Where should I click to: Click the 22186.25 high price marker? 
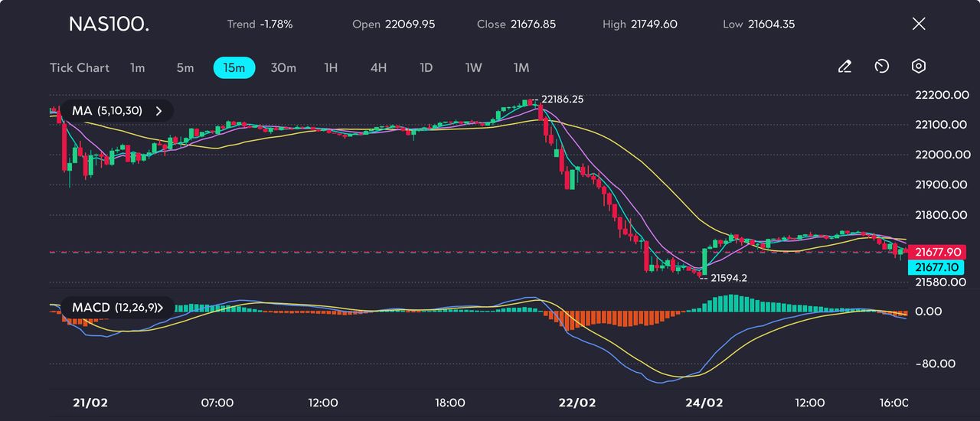point(562,100)
